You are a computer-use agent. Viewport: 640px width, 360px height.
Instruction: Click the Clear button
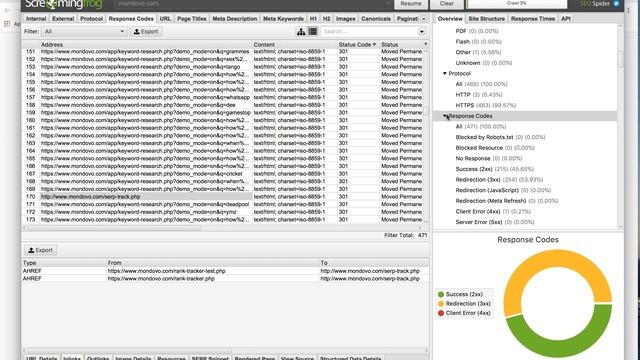pyautogui.click(x=447, y=4)
